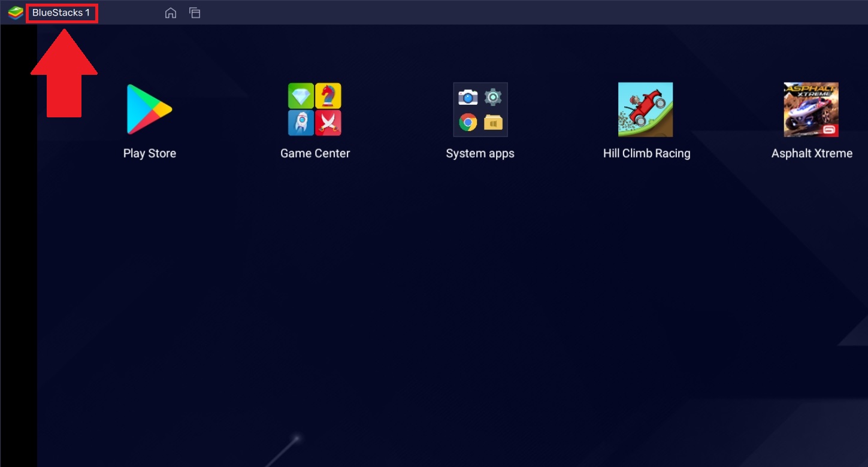Open recent apps multi-window icon
Screen dimensions: 868x467
195,13
